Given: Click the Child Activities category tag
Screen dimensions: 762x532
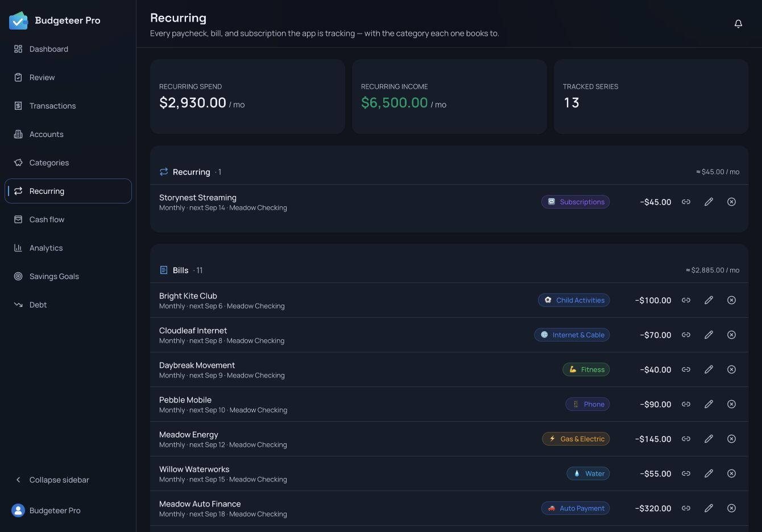Looking at the screenshot, I should point(574,300).
